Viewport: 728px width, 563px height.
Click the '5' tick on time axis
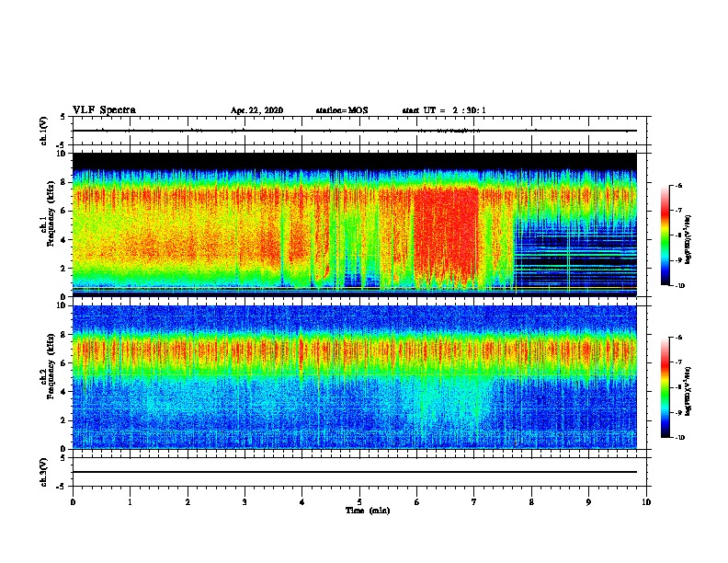(359, 502)
